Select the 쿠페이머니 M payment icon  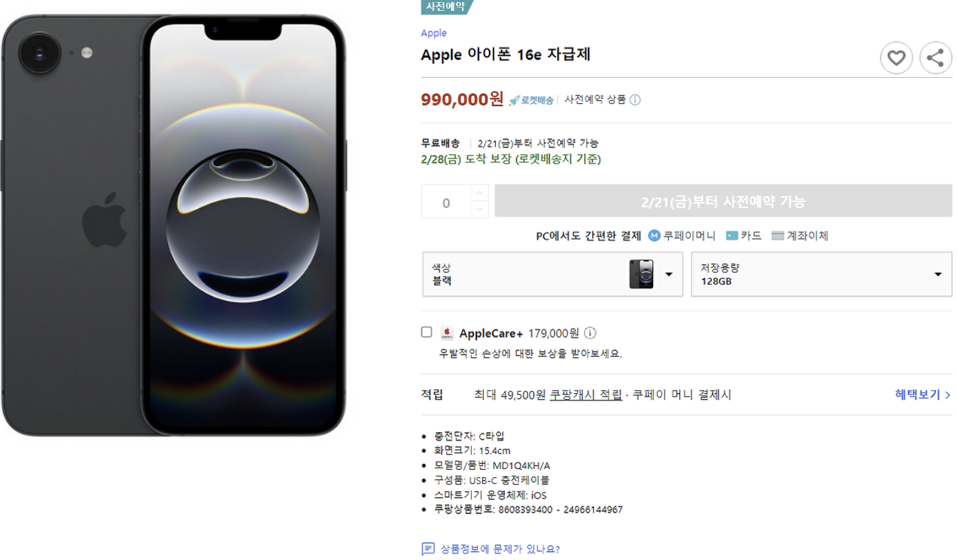click(654, 236)
